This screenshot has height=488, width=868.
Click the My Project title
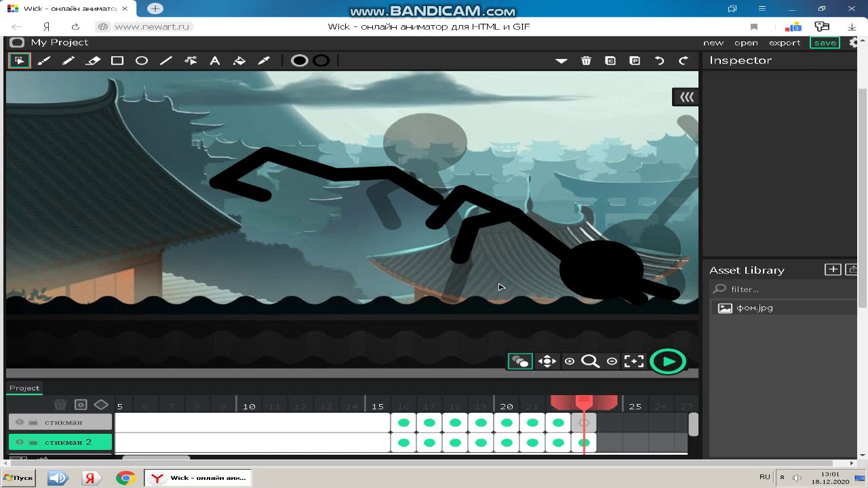[x=60, y=43]
